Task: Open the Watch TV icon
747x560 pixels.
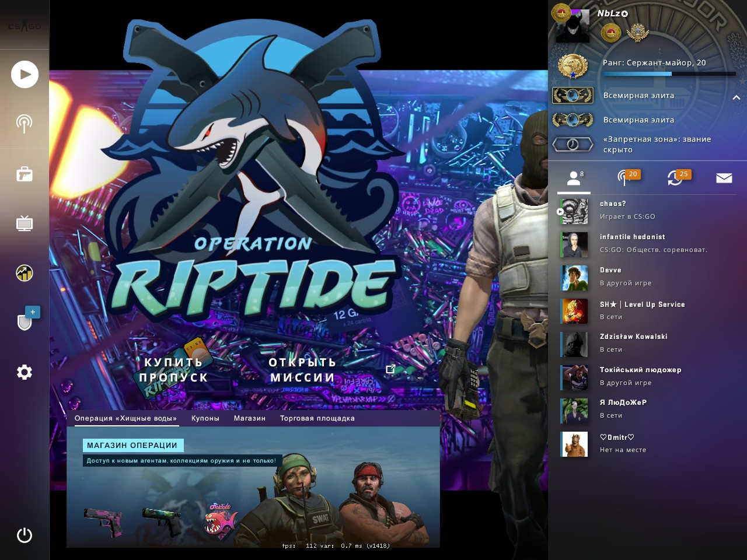Action: (x=25, y=223)
